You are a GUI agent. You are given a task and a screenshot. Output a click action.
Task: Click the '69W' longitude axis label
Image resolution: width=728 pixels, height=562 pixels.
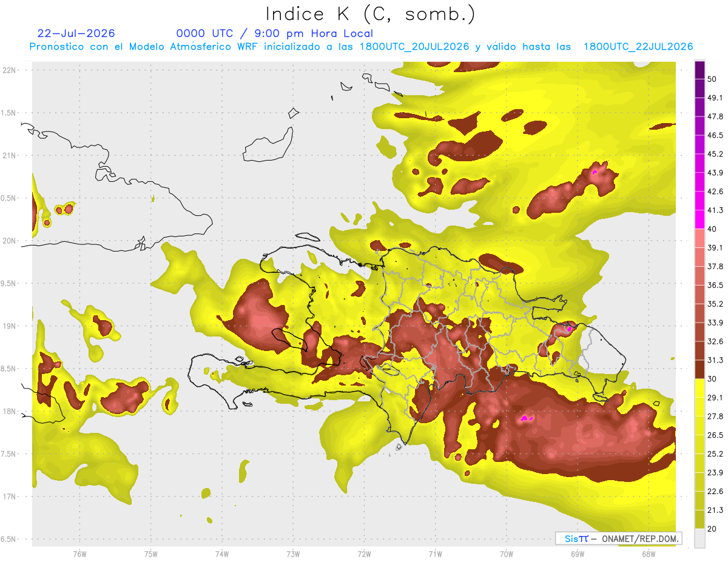[x=577, y=554]
